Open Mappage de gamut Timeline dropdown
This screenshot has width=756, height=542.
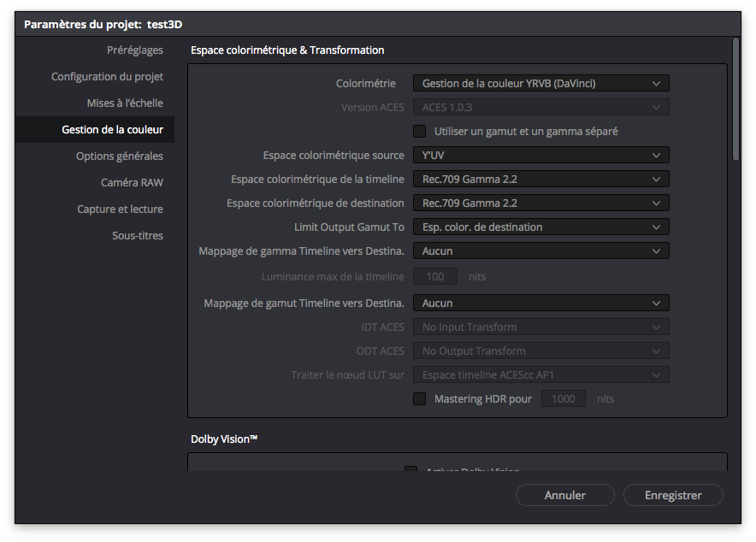(x=541, y=303)
